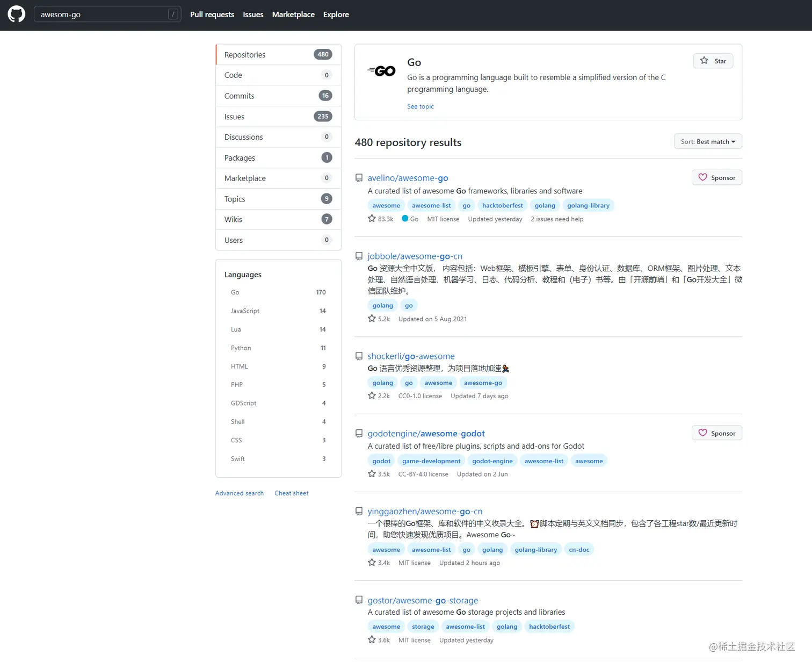Click repo icon beside gostor/awesome-go-storage

tap(359, 600)
